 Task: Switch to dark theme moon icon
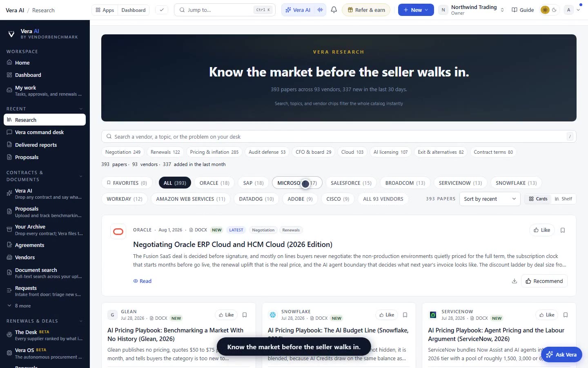point(554,10)
